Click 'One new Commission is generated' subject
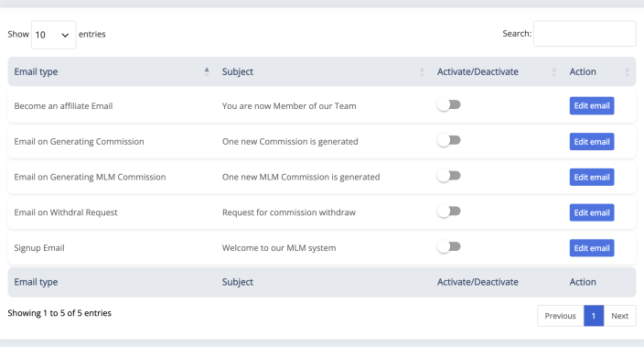This screenshot has height=347, width=644. pyautogui.click(x=290, y=141)
